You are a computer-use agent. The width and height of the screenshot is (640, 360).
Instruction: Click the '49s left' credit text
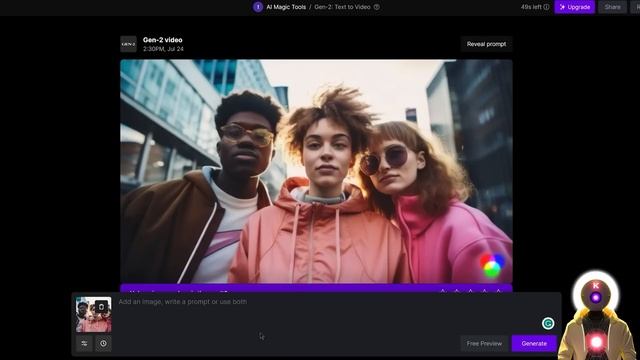coord(531,7)
